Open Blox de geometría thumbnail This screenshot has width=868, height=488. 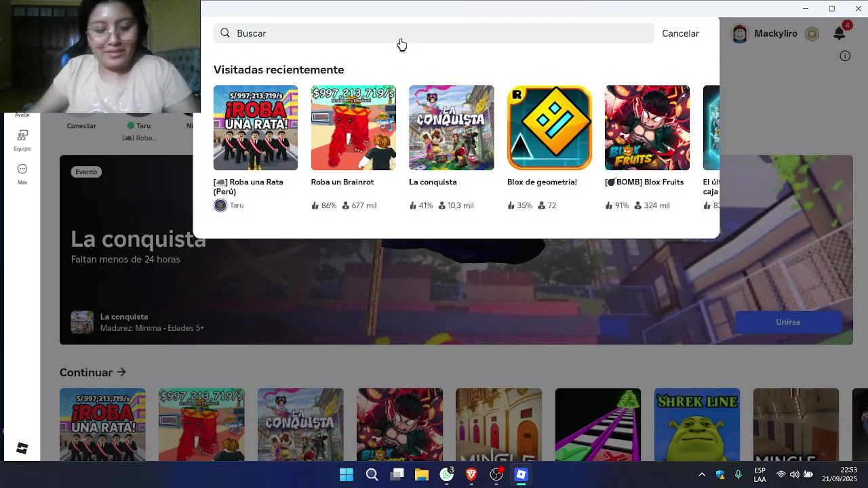(x=549, y=127)
